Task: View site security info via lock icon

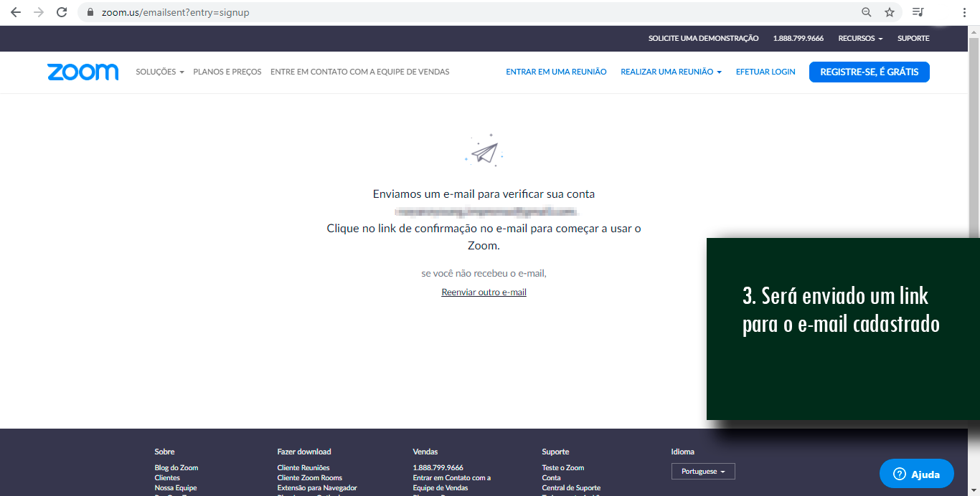Action: (90, 12)
